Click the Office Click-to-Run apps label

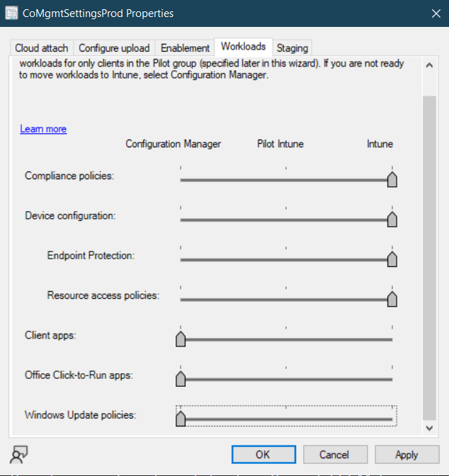point(79,375)
